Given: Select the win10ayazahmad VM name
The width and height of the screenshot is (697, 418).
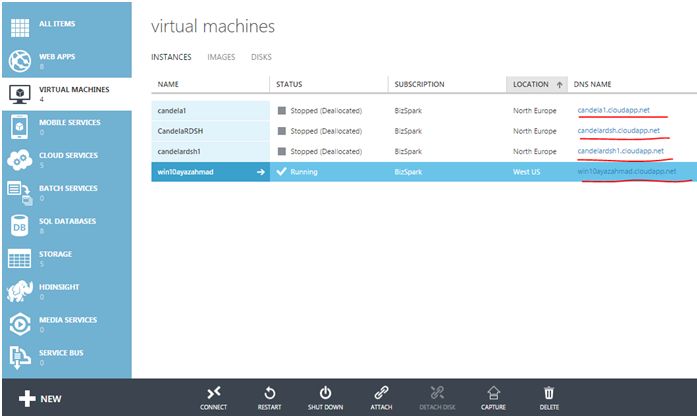Looking at the screenshot, I should coord(185,172).
